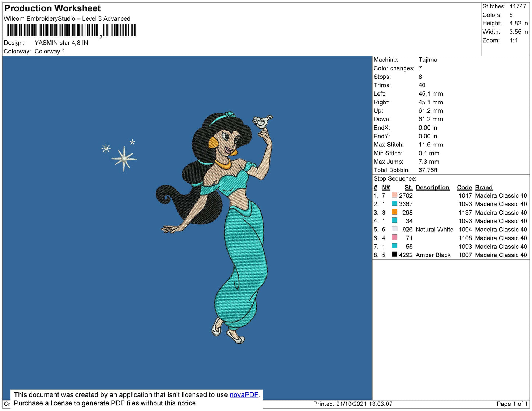This screenshot has width=532, height=411.
Task: Select "Wilcom EmbroideryStudio – Level 3 Advanced" text
Action: click(x=67, y=18)
